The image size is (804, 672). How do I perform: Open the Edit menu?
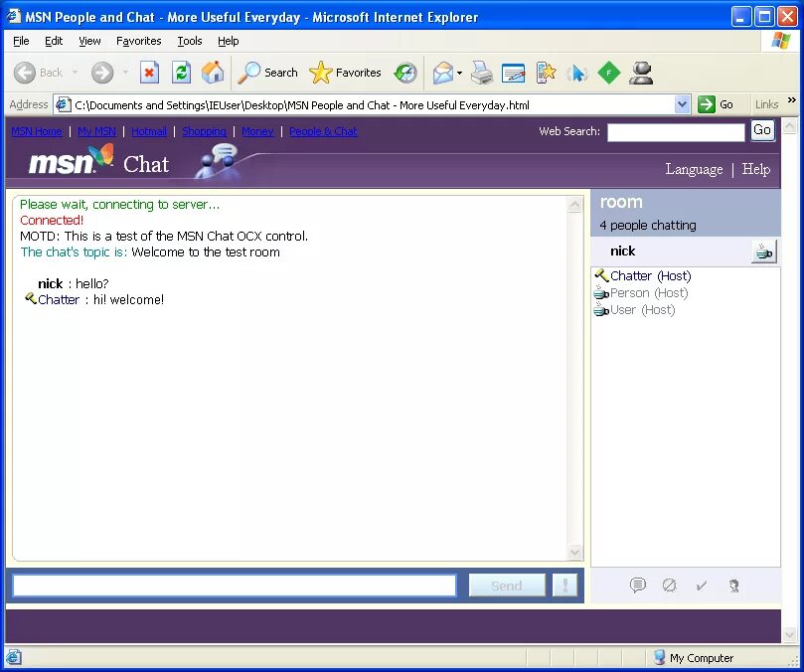click(54, 41)
